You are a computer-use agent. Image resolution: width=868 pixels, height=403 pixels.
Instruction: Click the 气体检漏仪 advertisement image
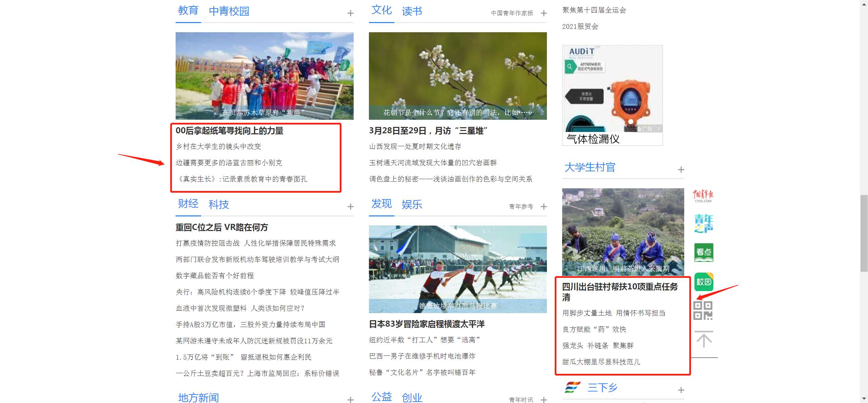pyautogui.click(x=612, y=89)
